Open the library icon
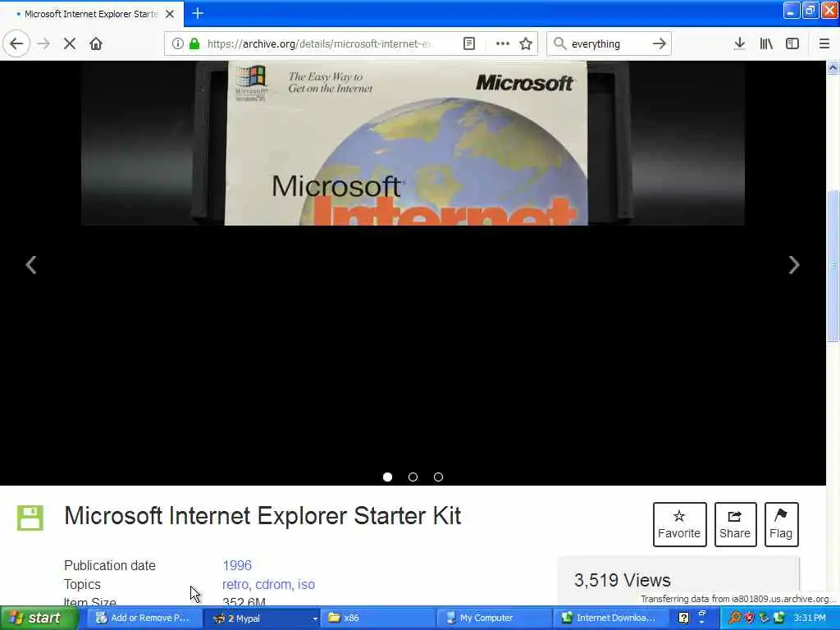Viewport: 840px width, 630px height. [x=766, y=44]
